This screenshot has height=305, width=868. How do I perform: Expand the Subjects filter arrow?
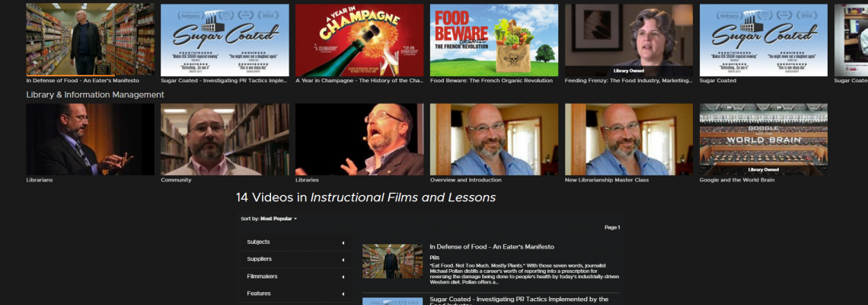point(343,242)
